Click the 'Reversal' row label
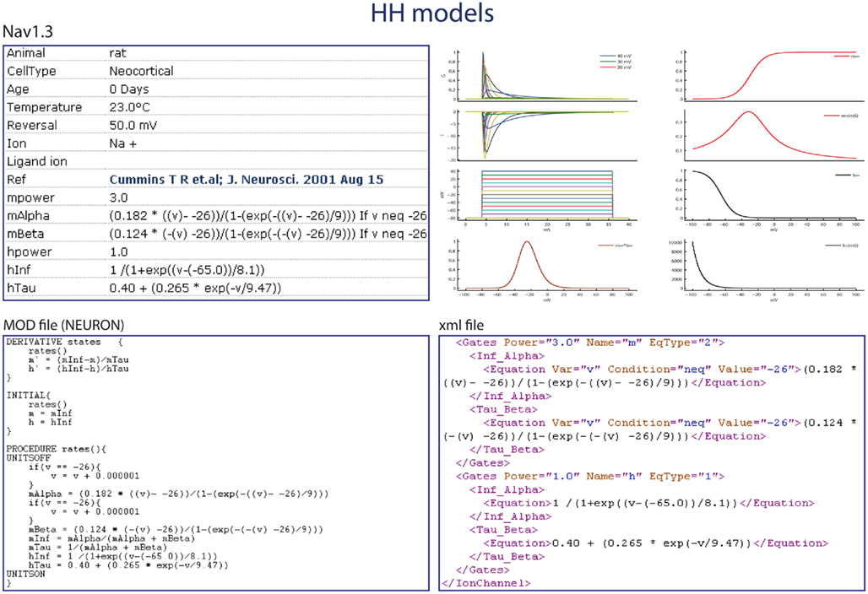868x594 pixels. tap(32, 126)
